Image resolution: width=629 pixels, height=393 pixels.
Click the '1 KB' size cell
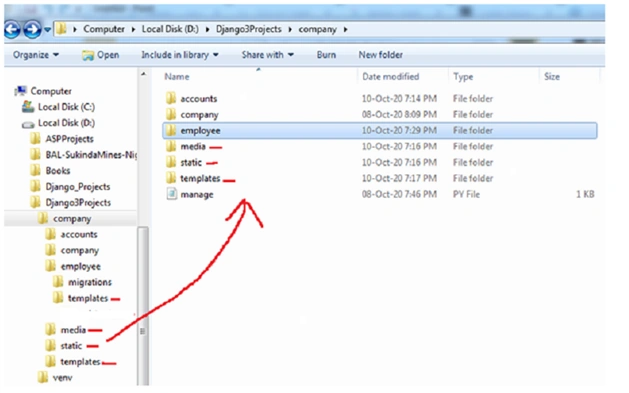coord(585,194)
